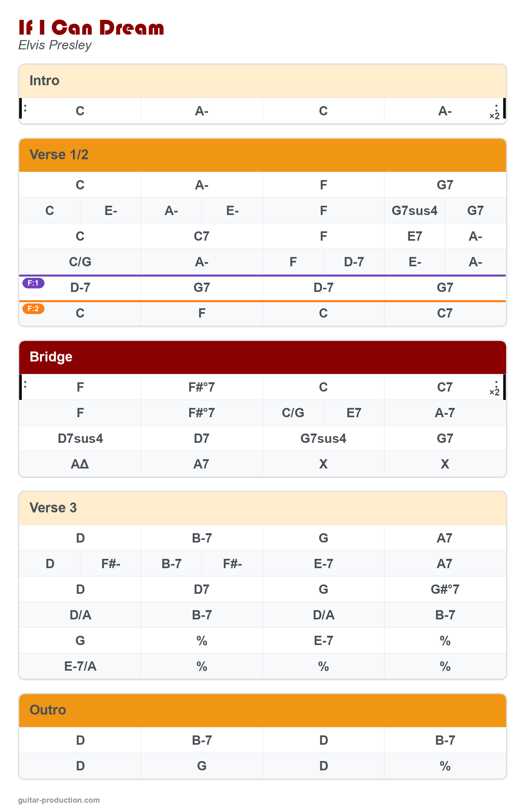Select the C/G chord in Verse 1/2

[x=80, y=262]
